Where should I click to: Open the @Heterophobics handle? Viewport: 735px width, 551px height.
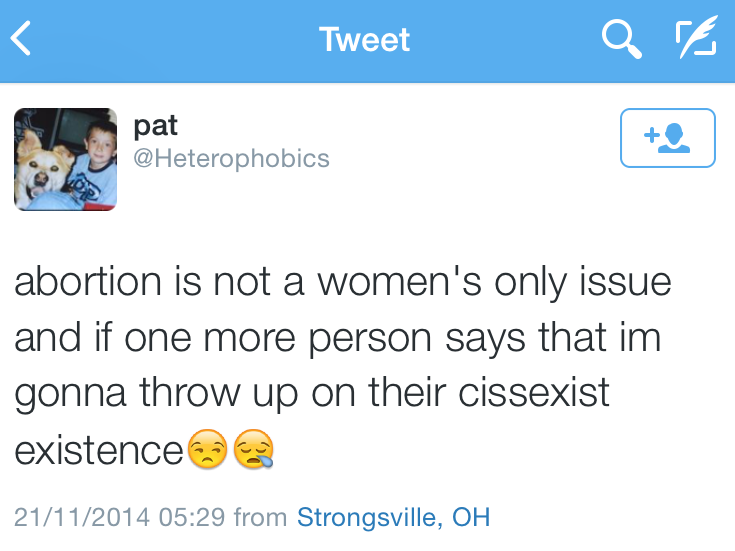click(x=231, y=159)
